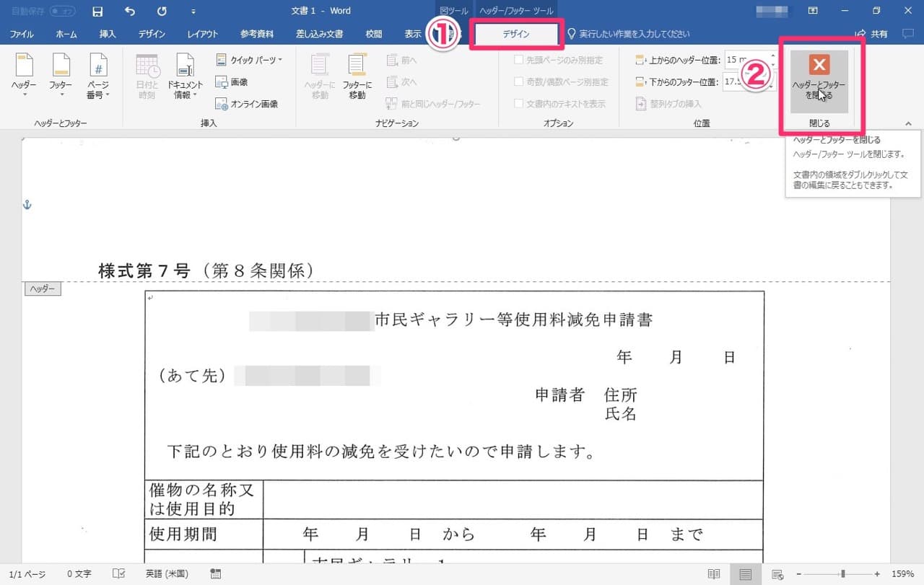Screen dimensions: 924x585
Task: Open the 校閲 tab
Action: coord(374,34)
